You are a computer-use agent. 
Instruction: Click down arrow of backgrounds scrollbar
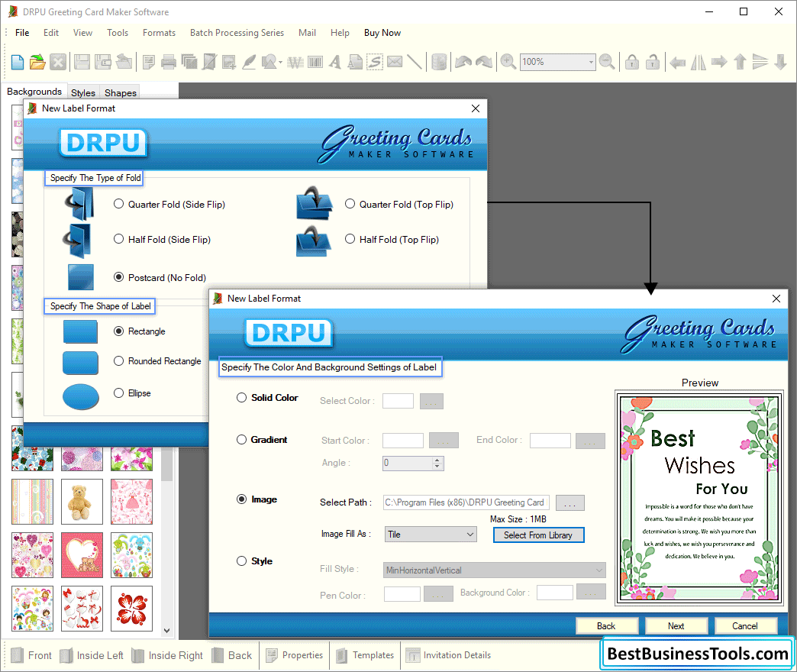pyautogui.click(x=166, y=631)
